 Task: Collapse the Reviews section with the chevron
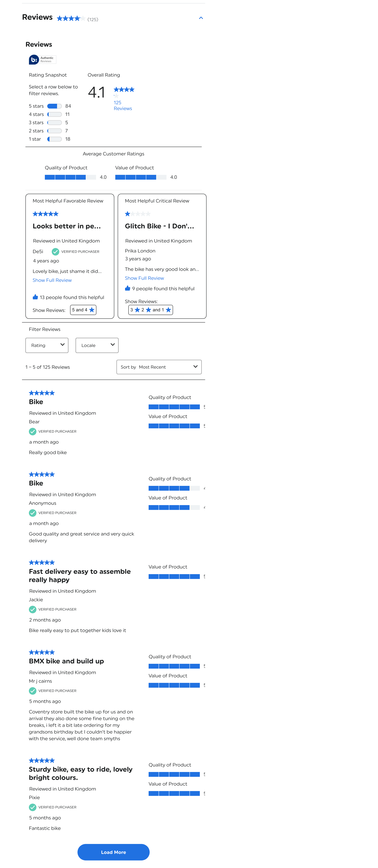tap(201, 18)
